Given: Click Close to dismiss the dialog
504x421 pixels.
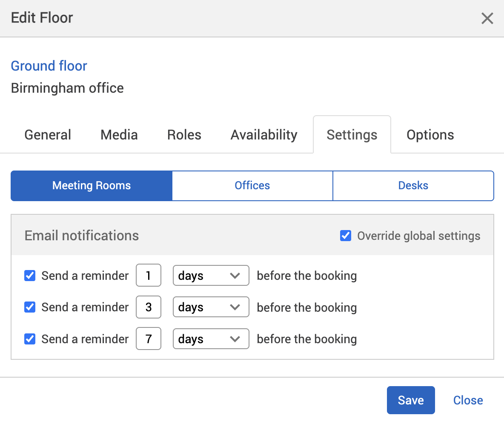Looking at the screenshot, I should [468, 400].
